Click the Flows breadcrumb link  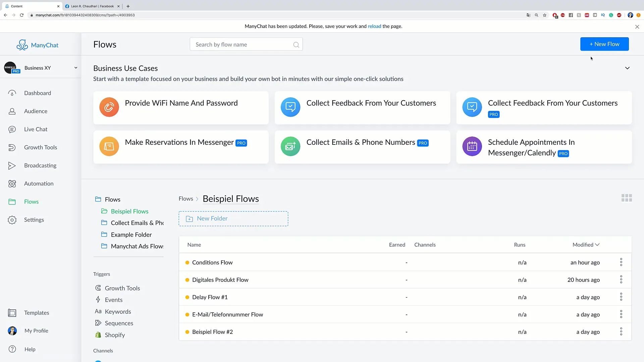coord(186,199)
